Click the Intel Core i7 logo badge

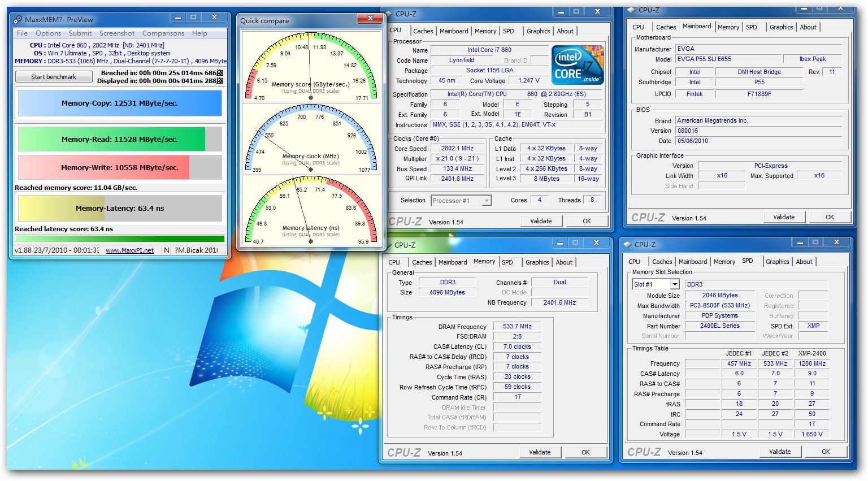point(578,66)
